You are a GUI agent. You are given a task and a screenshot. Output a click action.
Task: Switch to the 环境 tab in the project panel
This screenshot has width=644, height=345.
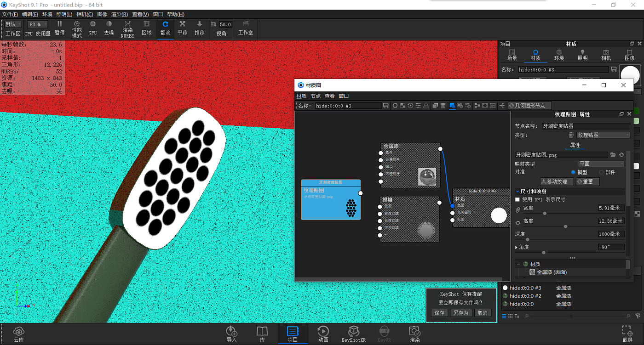[x=559, y=55]
